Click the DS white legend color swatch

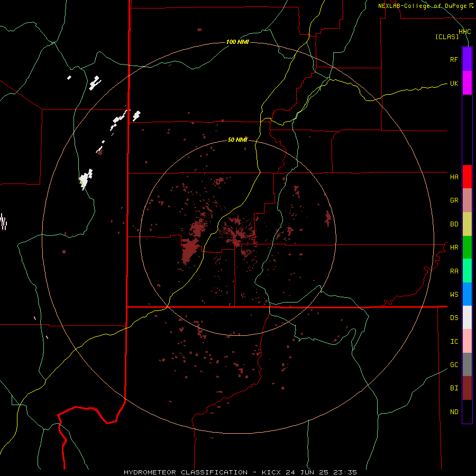click(467, 317)
